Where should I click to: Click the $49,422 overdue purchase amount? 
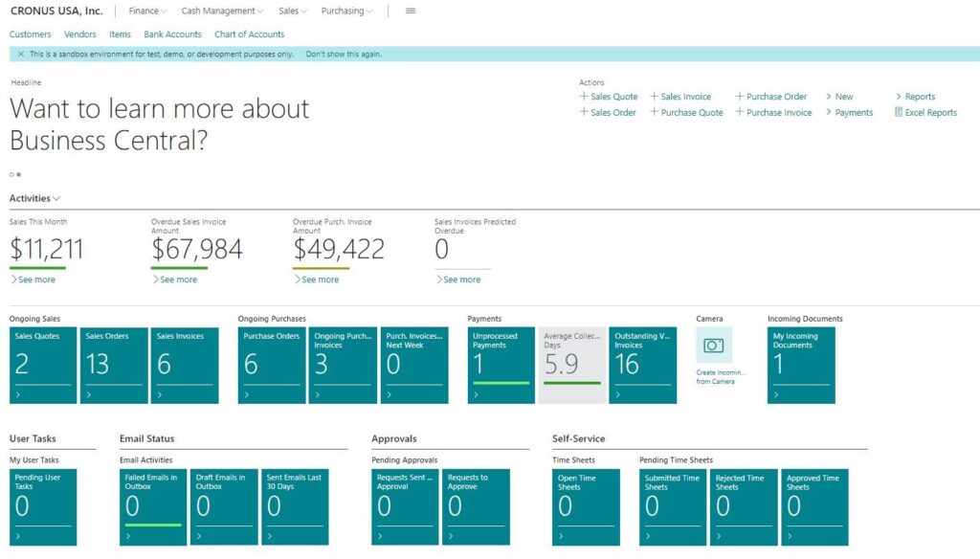pos(339,250)
